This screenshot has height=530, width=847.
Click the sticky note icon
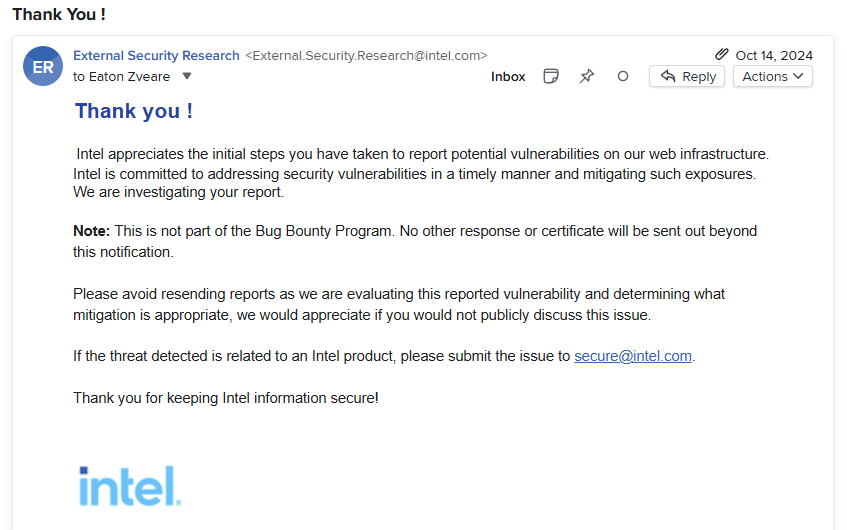[x=551, y=76]
